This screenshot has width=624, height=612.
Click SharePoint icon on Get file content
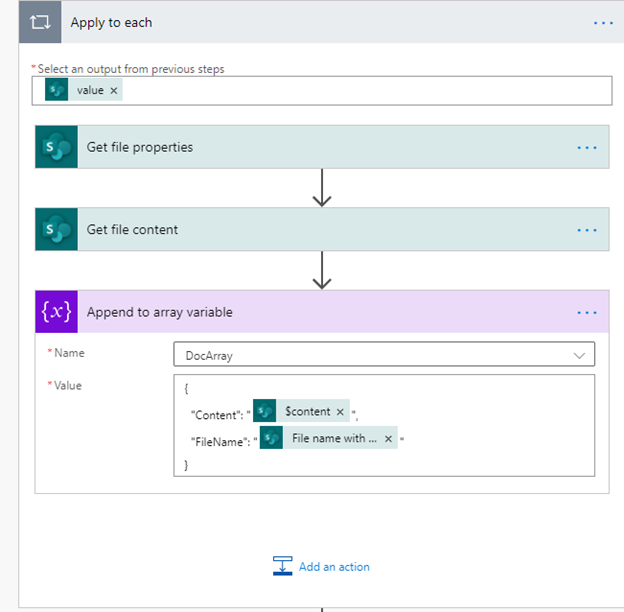click(57, 229)
